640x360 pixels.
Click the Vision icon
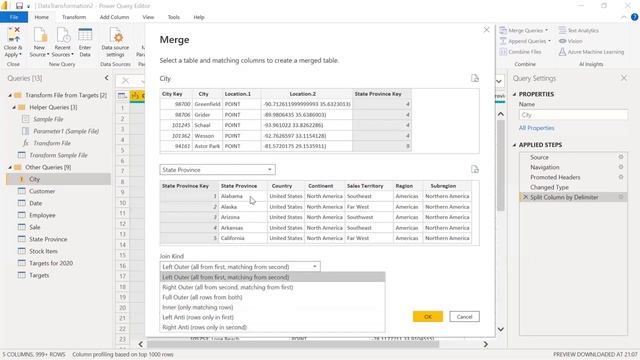click(562, 41)
